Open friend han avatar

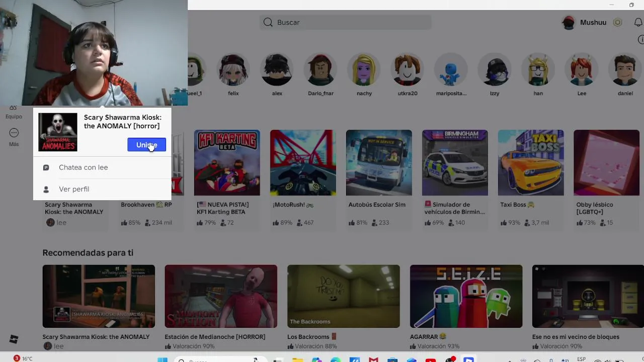538,70
